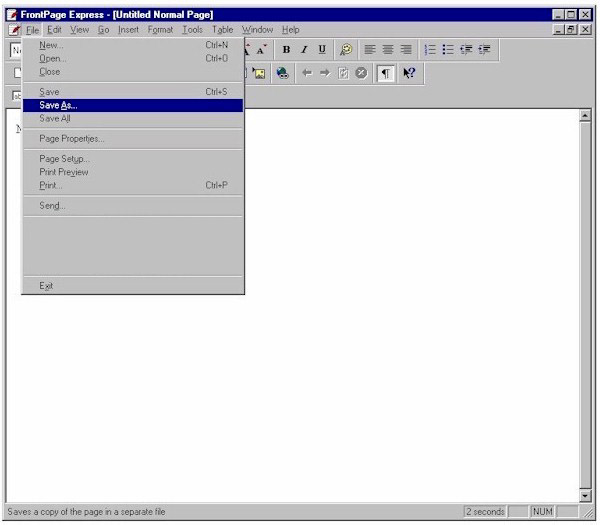This screenshot has width=600, height=525.
Task: Open Page Properties... from File menu
Action: point(133,139)
